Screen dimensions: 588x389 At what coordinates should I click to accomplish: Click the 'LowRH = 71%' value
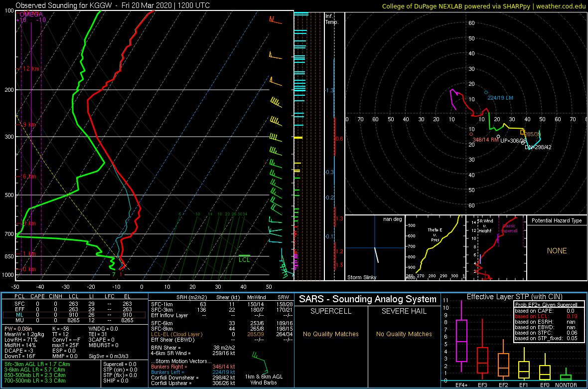[x=19, y=340]
